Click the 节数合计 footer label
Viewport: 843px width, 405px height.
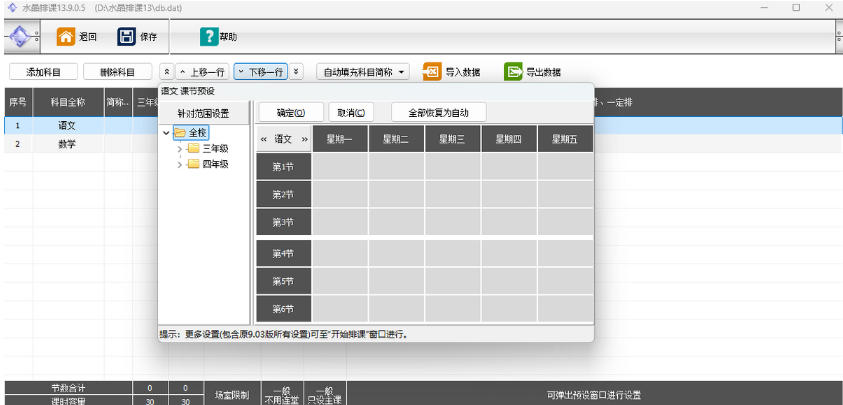point(68,388)
